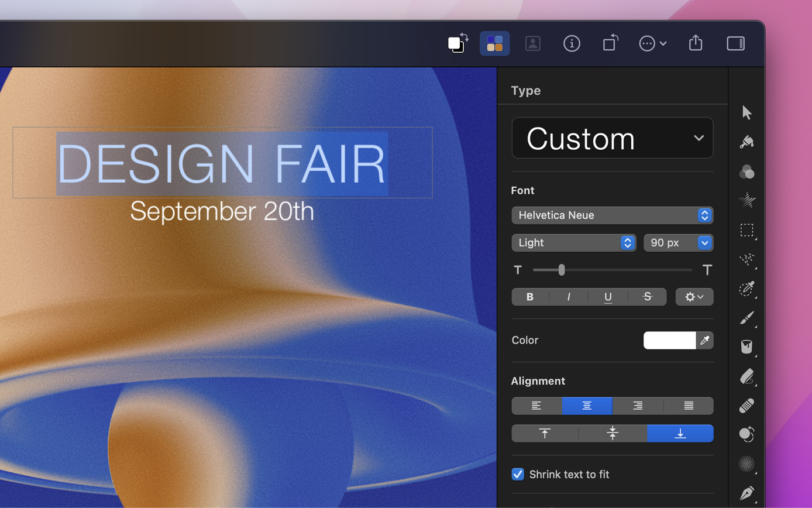Align text to the left
This screenshot has height=508, width=812.
point(536,406)
